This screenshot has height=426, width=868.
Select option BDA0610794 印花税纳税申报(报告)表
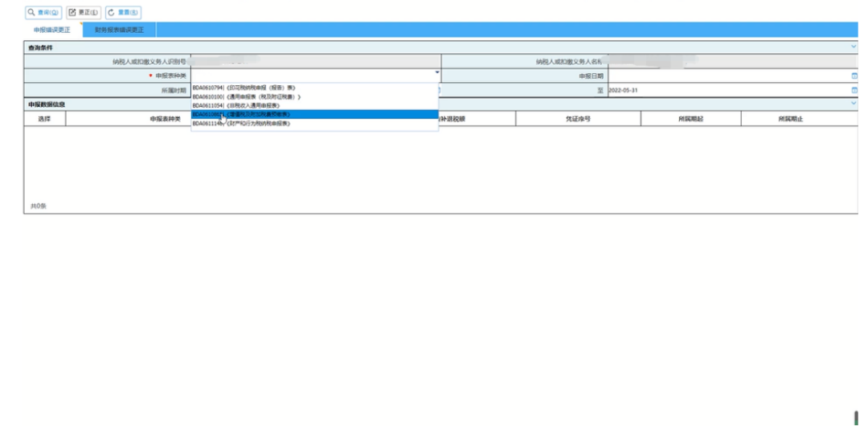314,88
